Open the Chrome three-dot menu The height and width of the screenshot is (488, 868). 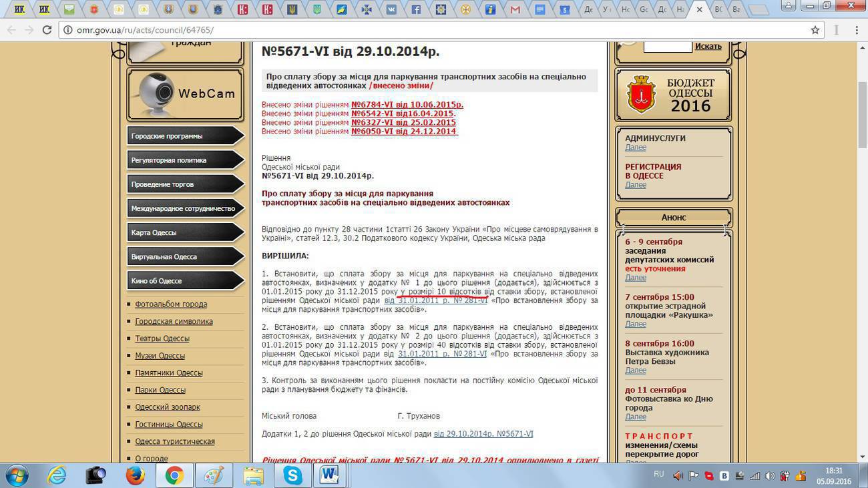pos(857,30)
